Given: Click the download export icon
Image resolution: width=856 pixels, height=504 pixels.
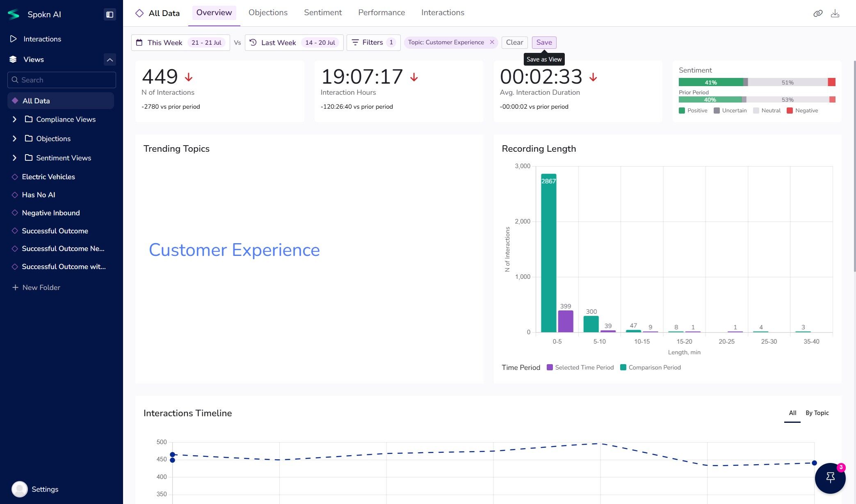Looking at the screenshot, I should click(835, 14).
